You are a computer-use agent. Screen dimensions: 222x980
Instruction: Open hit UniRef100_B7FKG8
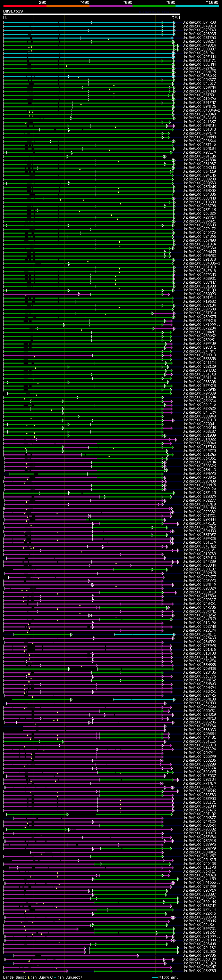pos(199,23)
